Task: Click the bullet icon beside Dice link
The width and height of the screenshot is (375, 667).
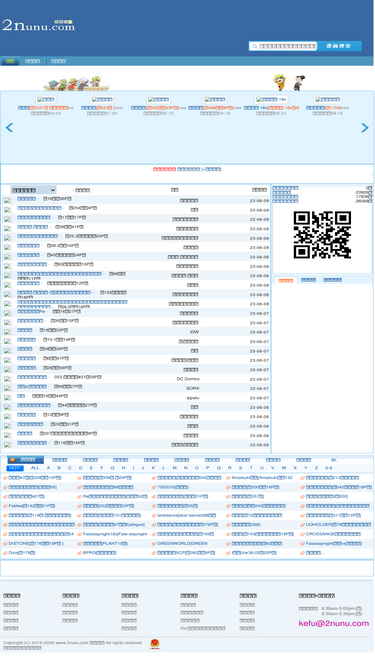Action: point(5,553)
